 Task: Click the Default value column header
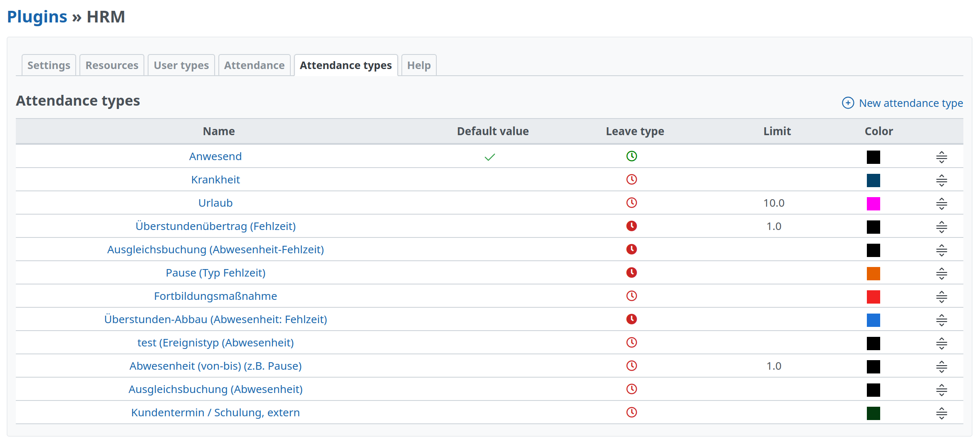click(x=492, y=131)
